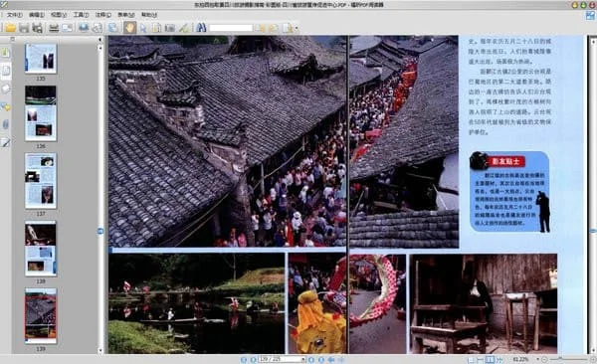Image resolution: width=597 pixels, height=364 pixels.
Task: Click the top-right blue window layout icon
Action: 590,16
